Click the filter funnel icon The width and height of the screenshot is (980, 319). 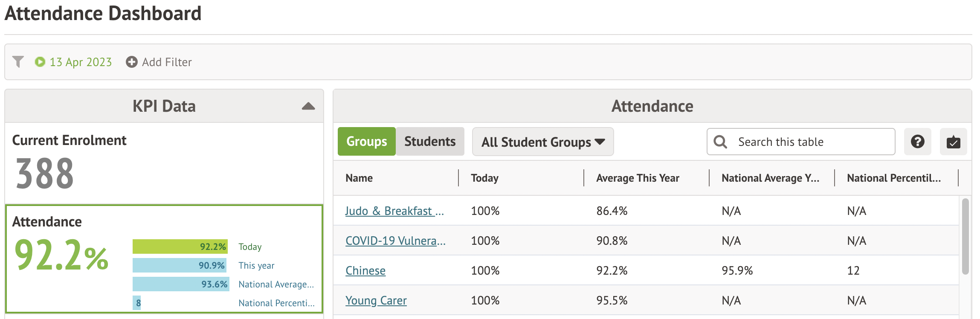pyautogui.click(x=17, y=62)
